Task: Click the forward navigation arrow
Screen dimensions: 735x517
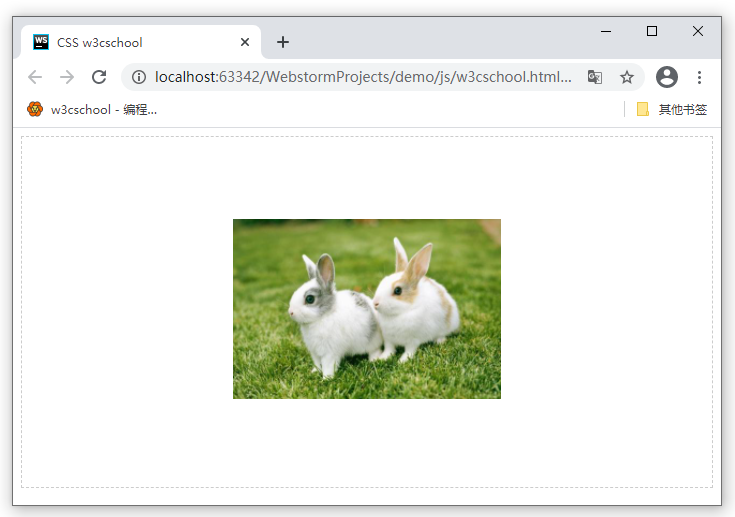Action: pos(67,77)
